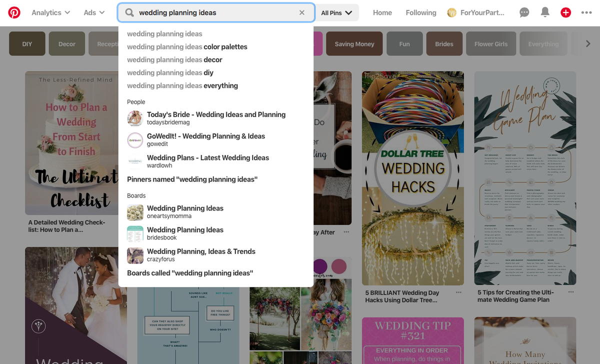Clear the search query with the X icon

(302, 12)
